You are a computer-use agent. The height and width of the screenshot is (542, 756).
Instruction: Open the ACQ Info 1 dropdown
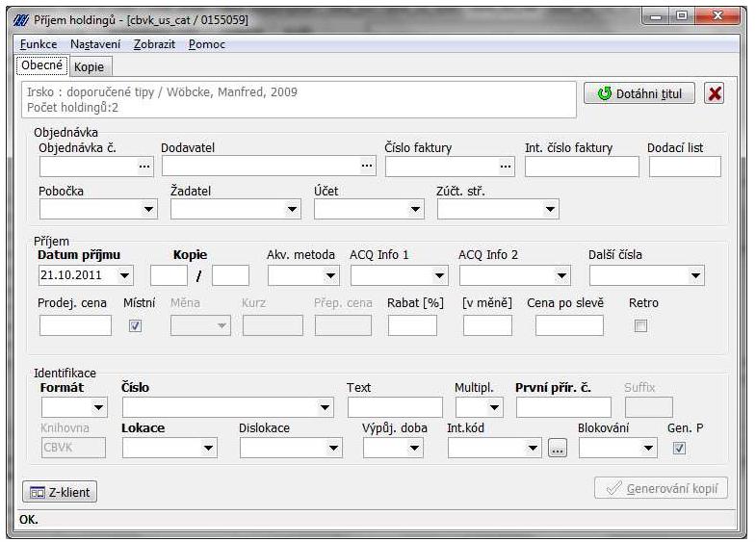click(439, 276)
